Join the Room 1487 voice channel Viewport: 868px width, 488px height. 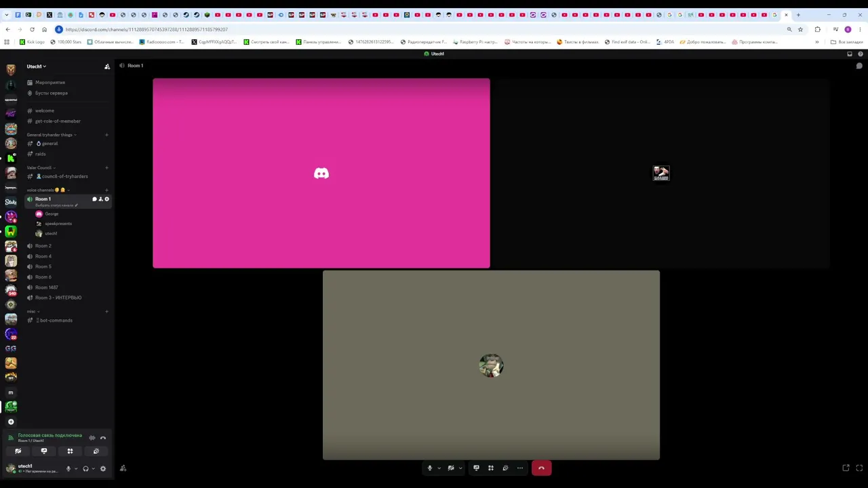[46, 287]
